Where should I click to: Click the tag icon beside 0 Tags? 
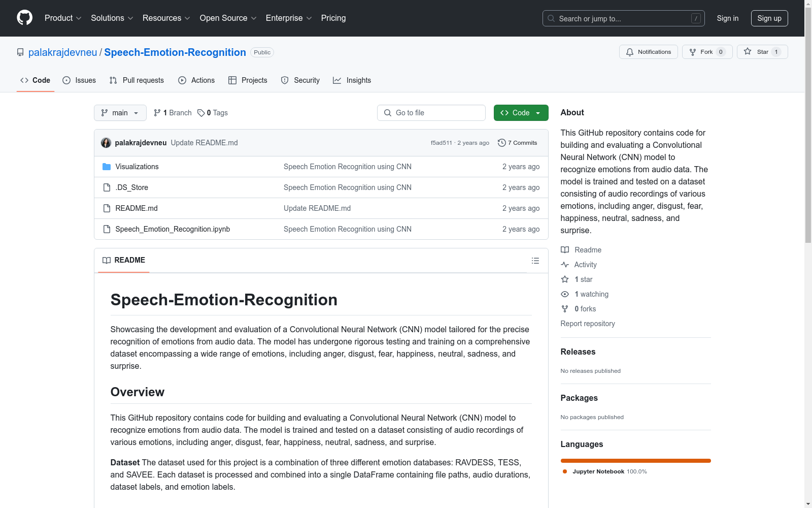[x=201, y=113]
